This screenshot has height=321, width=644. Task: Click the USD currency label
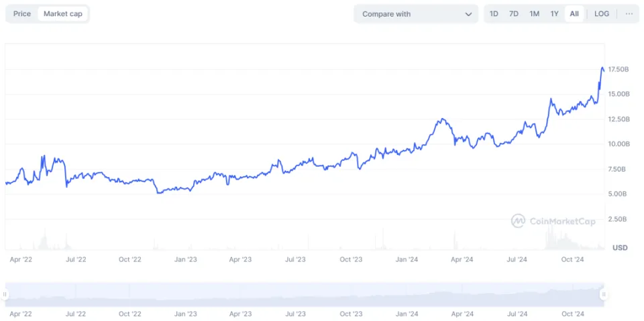(620, 248)
